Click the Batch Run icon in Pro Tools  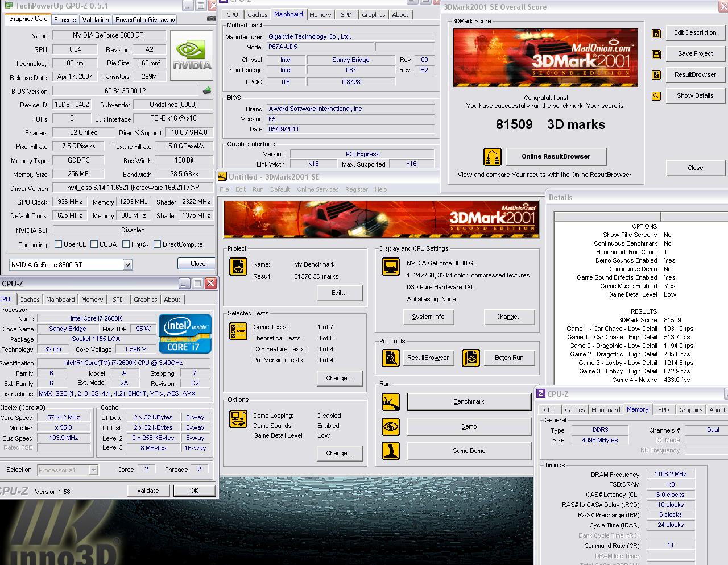tap(471, 358)
